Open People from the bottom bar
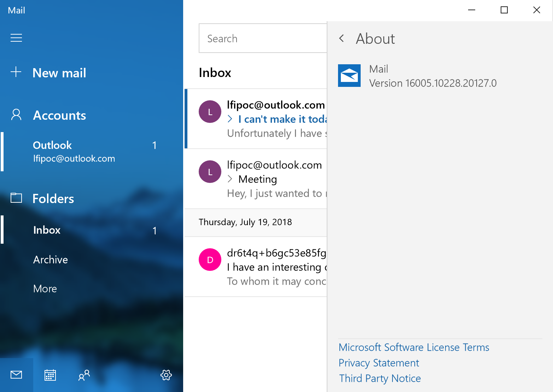This screenshot has height=392, width=553. click(83, 375)
